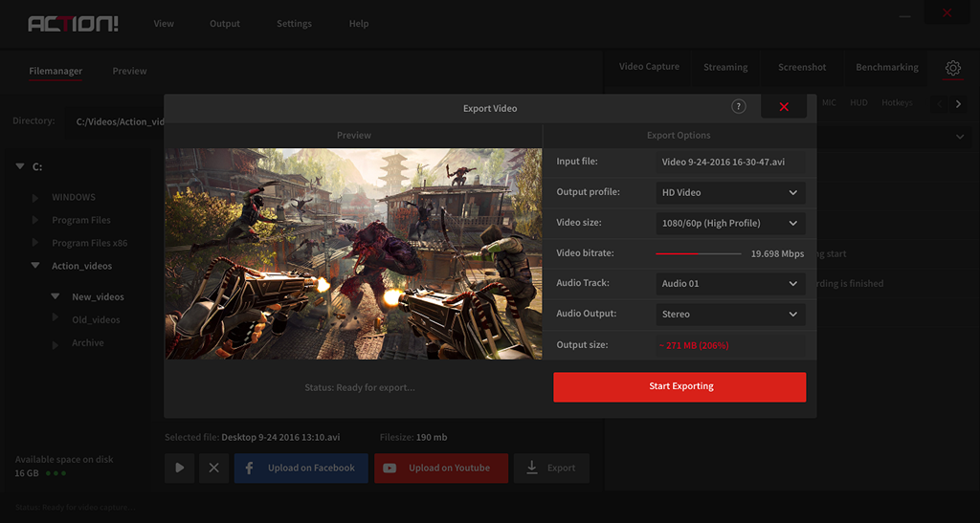Click the help question mark icon
Image resolution: width=980 pixels, height=523 pixels.
738,107
